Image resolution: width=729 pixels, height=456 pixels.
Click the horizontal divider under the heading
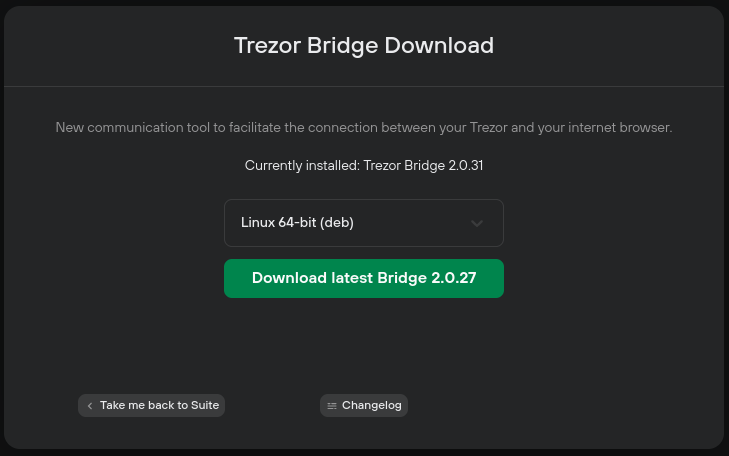click(x=364, y=86)
